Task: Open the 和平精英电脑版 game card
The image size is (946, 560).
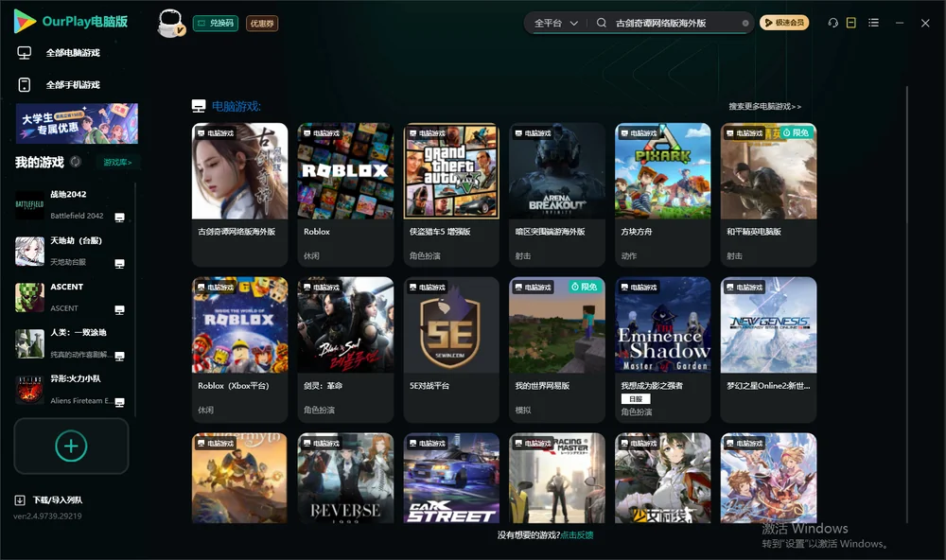Action: [768, 194]
